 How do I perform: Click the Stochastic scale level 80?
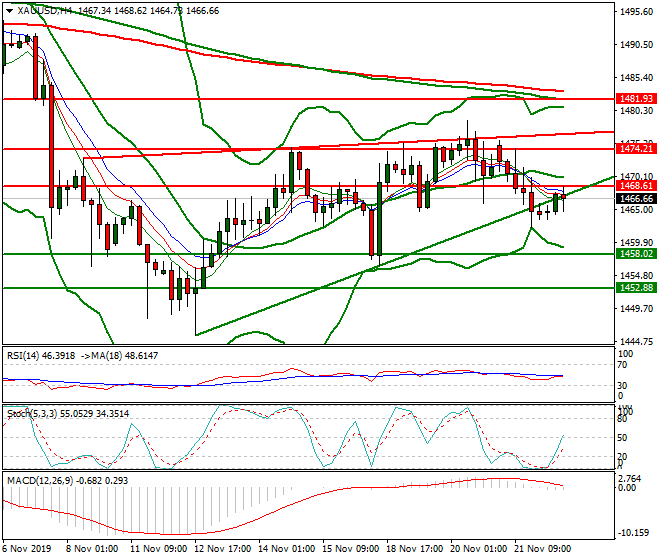(622, 419)
